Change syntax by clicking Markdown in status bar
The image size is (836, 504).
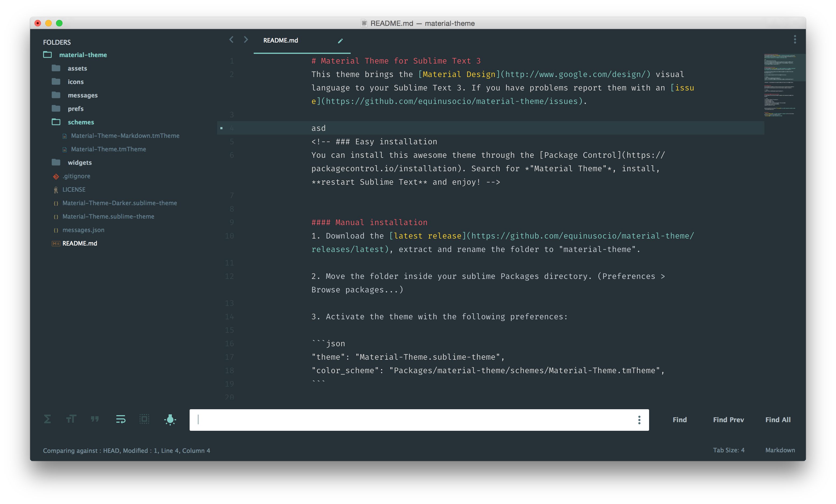pyautogui.click(x=780, y=450)
